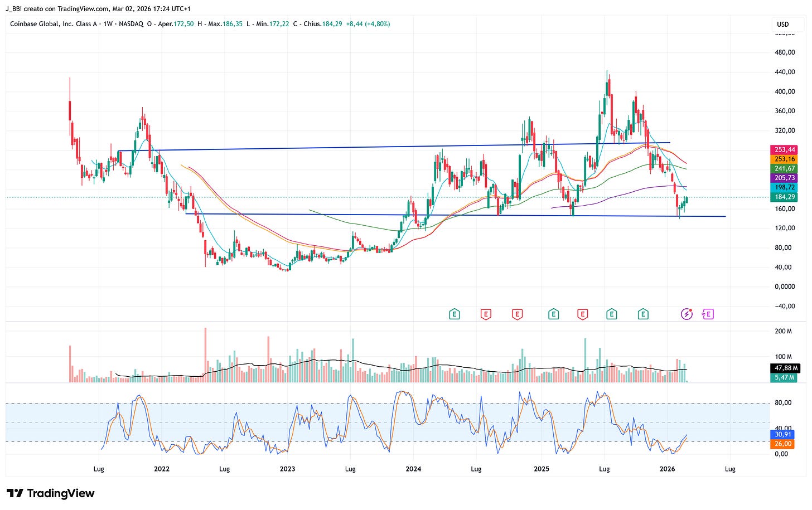Click the 200 M mark on the volume axis
812x510 pixels.
point(783,331)
